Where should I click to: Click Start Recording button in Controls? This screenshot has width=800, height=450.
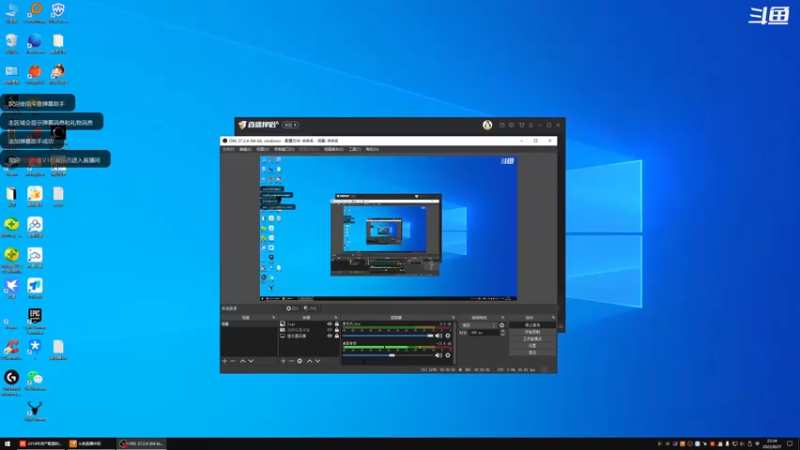[532, 332]
